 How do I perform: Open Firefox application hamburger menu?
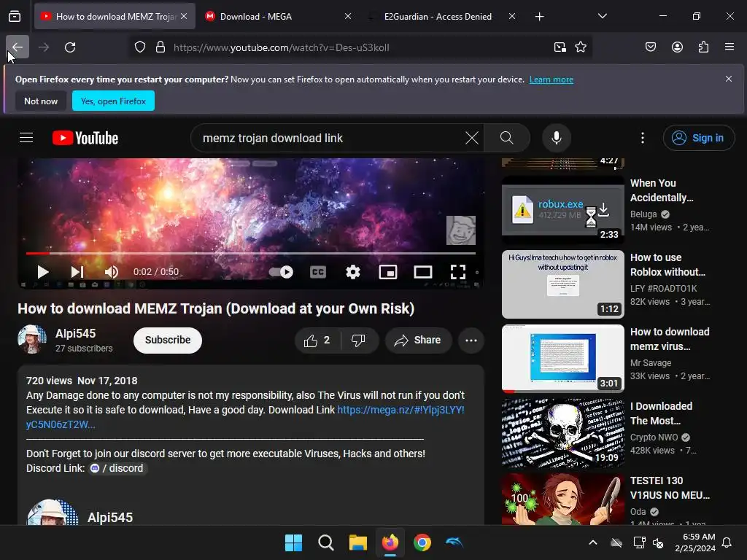pyautogui.click(x=729, y=47)
